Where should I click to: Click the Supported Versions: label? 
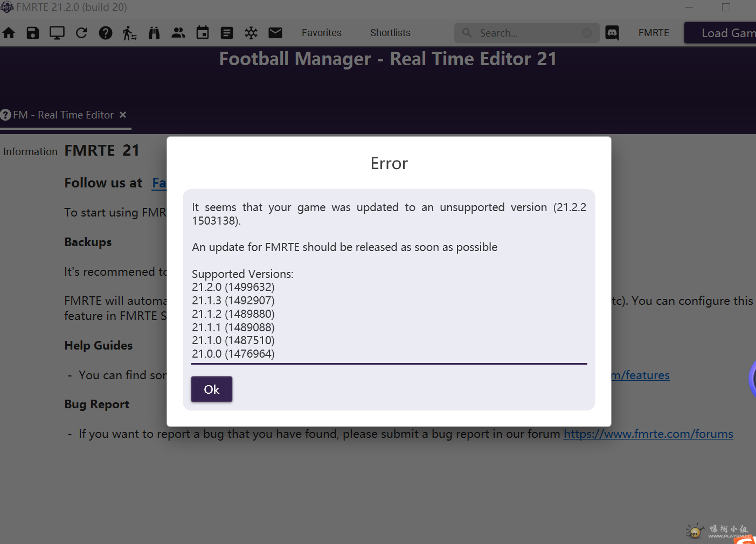click(x=242, y=274)
